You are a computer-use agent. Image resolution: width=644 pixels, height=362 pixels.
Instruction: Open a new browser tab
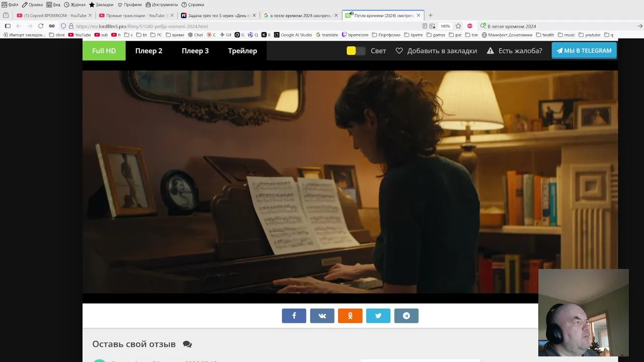point(430,15)
